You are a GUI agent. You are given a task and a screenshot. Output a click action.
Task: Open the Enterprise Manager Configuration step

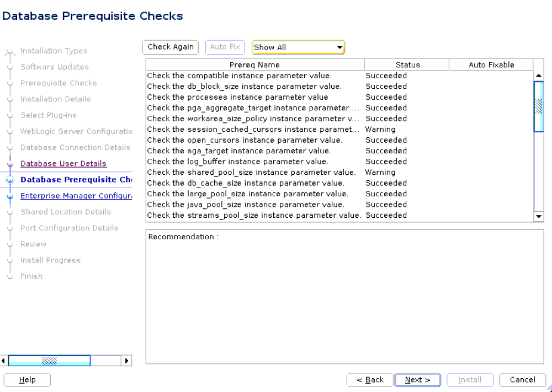[76, 196]
